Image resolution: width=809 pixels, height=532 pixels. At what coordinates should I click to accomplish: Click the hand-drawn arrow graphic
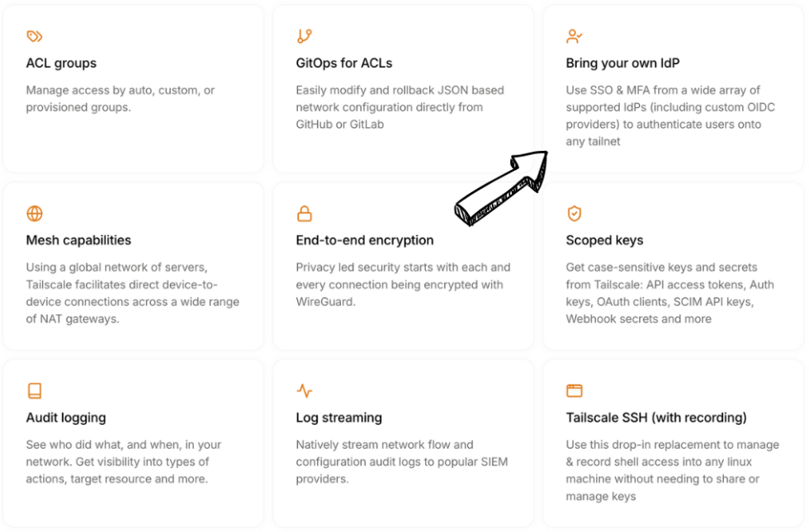tap(503, 188)
